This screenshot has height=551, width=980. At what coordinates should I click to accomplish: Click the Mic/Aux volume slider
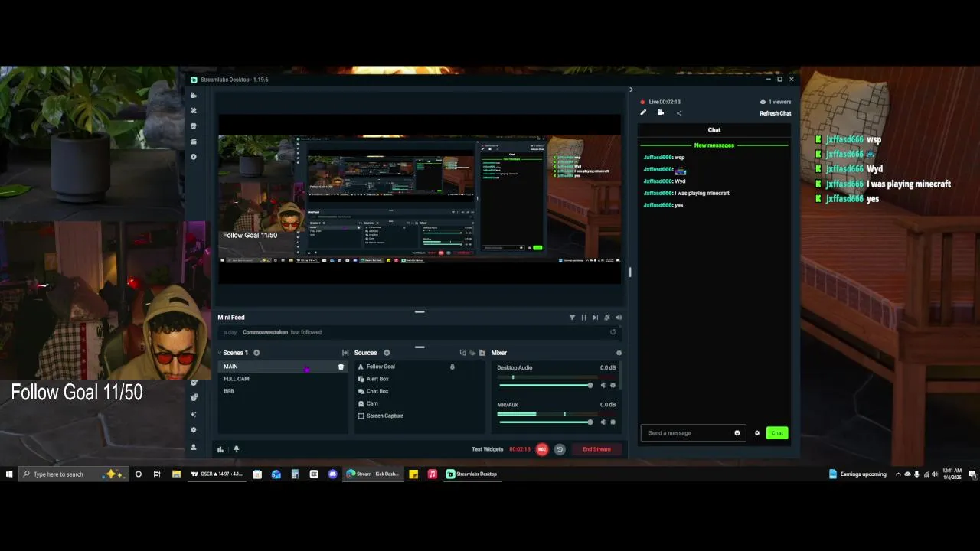tap(544, 422)
